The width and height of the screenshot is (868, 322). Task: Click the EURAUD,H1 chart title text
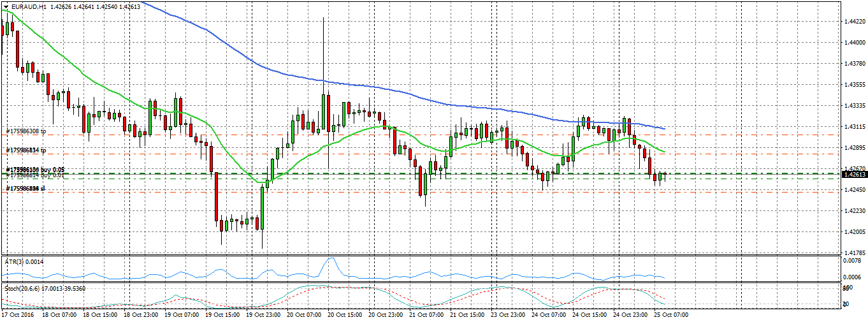click(x=28, y=6)
